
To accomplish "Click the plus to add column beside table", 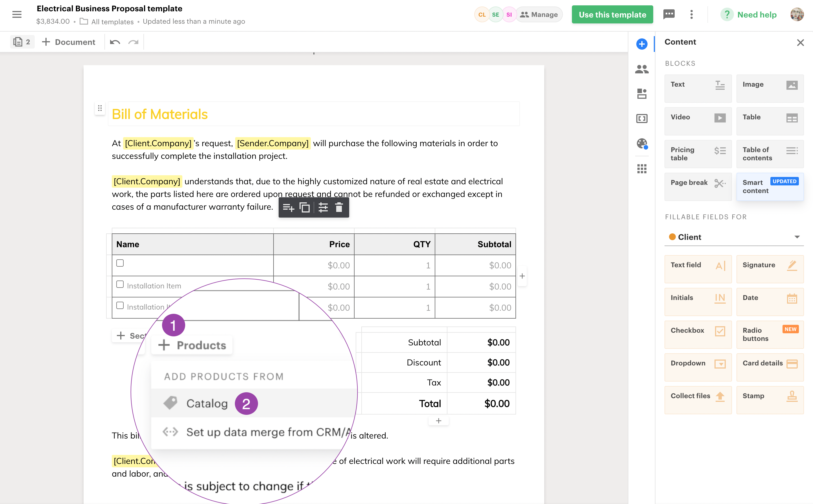I will [x=522, y=276].
